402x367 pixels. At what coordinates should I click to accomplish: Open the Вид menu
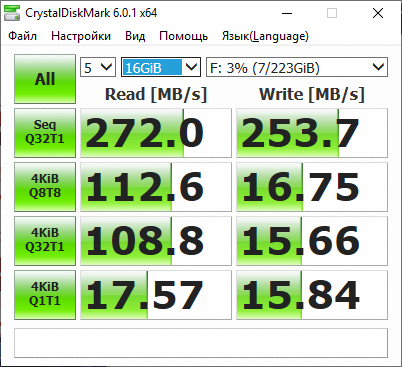click(135, 36)
